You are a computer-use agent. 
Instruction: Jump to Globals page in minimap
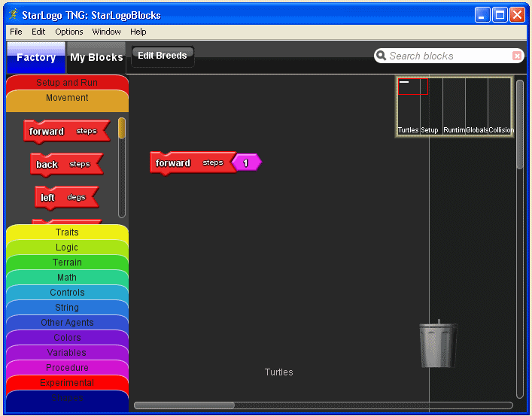(x=477, y=107)
